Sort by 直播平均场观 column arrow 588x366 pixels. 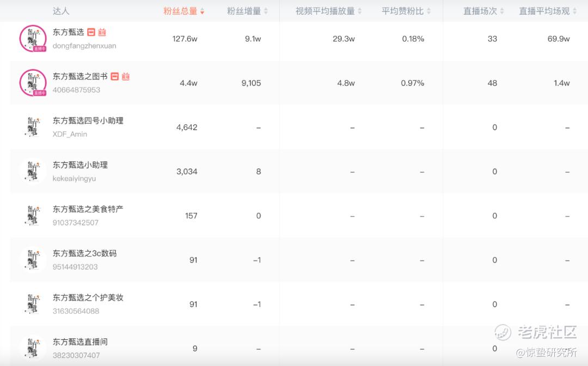574,11
